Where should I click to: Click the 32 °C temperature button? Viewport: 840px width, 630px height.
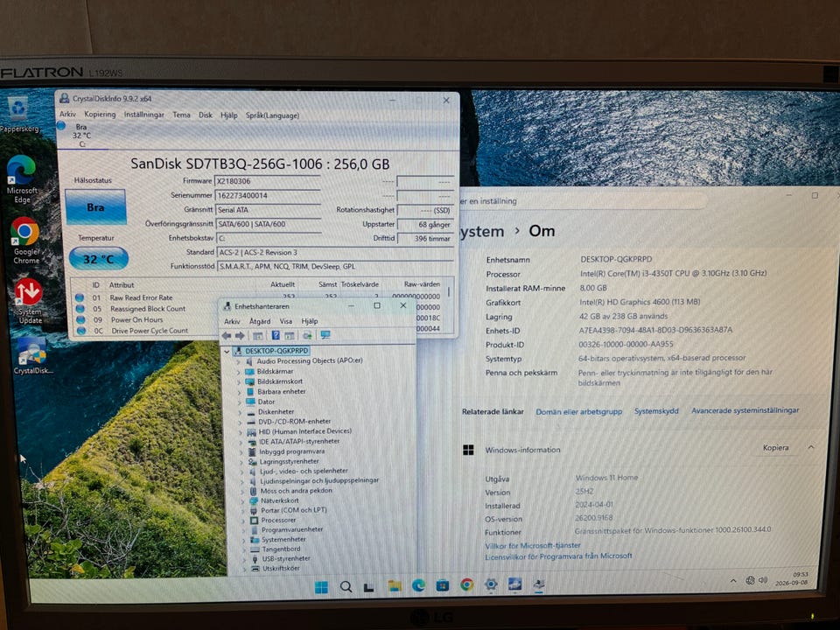[x=99, y=259]
